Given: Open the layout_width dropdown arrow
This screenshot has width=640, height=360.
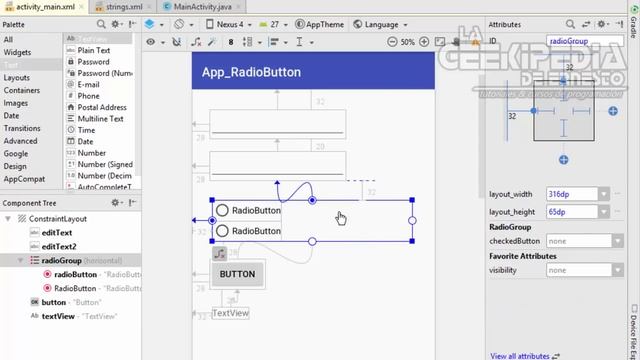Looking at the screenshot, I should coord(604,194).
